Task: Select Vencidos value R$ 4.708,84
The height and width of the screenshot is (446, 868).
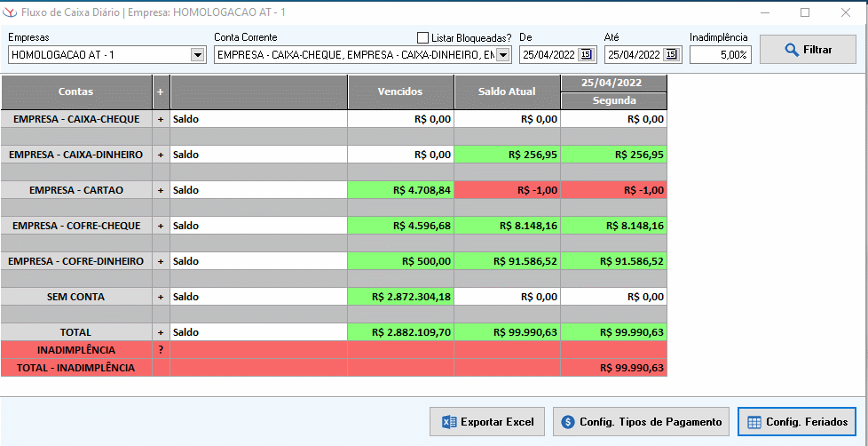Action: tap(401, 190)
